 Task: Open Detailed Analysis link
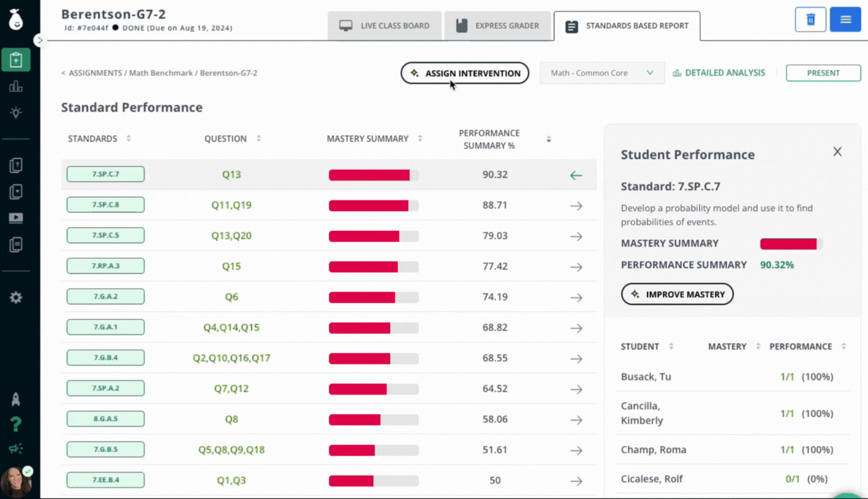719,73
